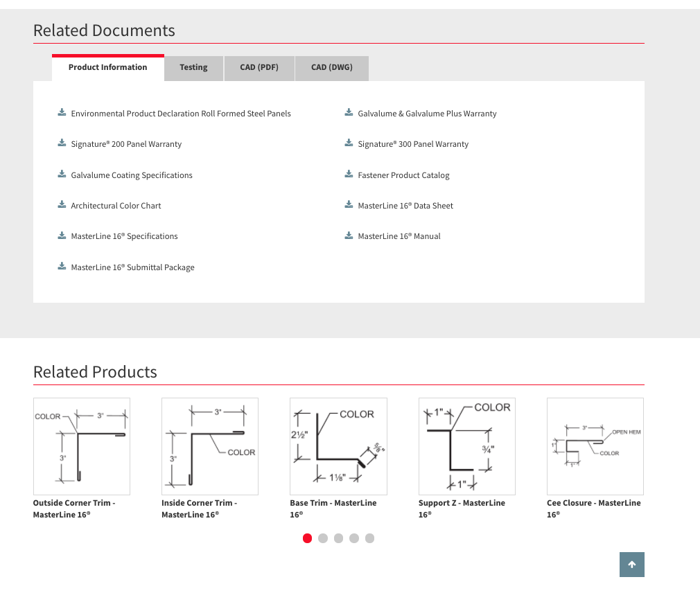
Task: Go to the second carousel page dot
Action: click(x=323, y=538)
